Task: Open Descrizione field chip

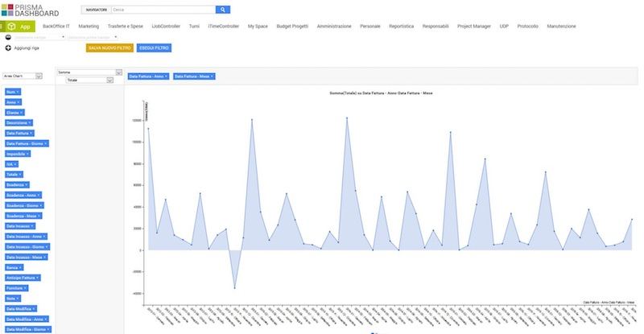Action: (19, 123)
